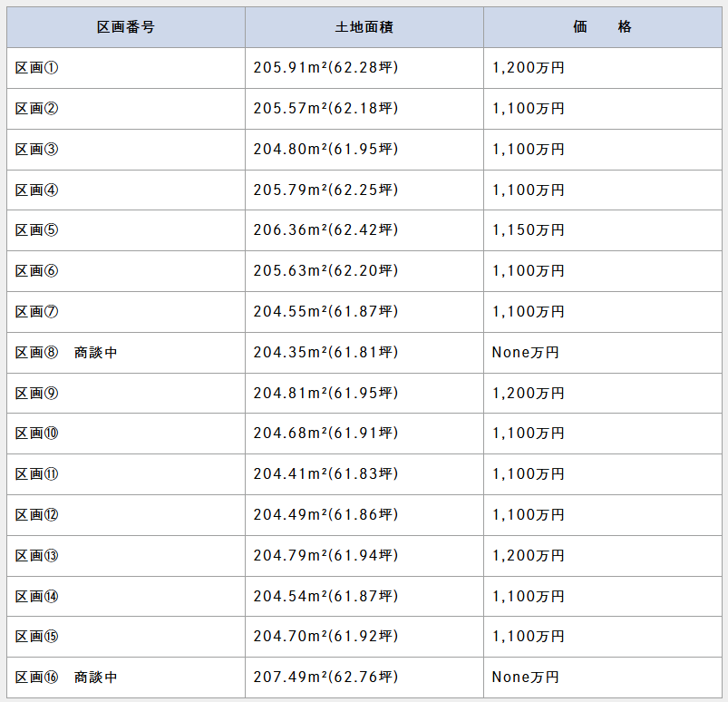Click the price cell for 区画⑨
The height and width of the screenshot is (702, 728).
(x=529, y=394)
